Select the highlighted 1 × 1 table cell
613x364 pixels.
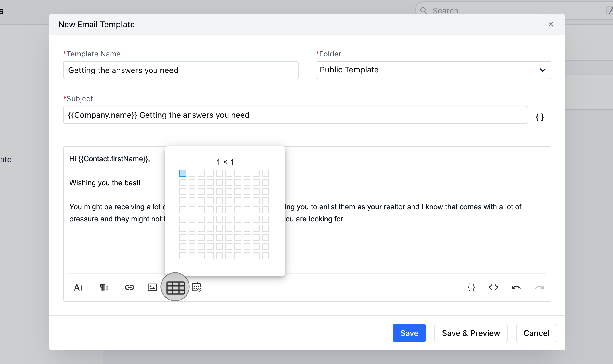(x=183, y=173)
